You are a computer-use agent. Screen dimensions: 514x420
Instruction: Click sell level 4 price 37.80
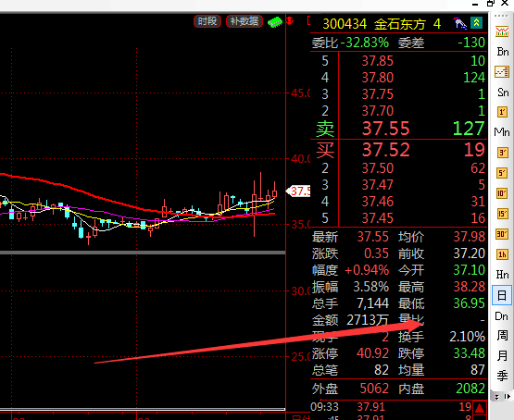(x=377, y=78)
